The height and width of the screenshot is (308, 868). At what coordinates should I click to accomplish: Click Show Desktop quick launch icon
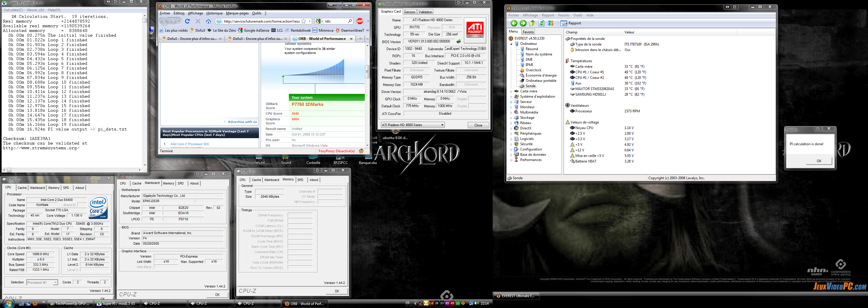[21, 304]
